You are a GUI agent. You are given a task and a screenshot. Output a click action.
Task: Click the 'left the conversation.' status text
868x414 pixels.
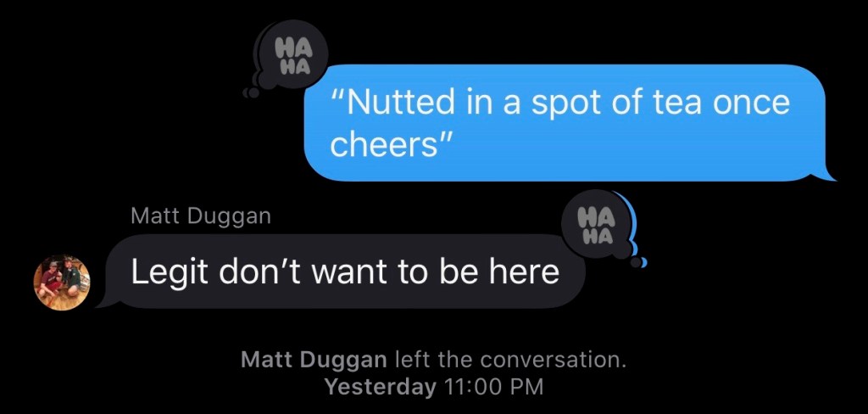510,361
